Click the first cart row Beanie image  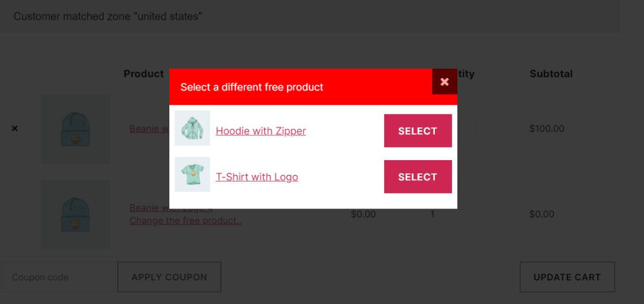tap(75, 129)
